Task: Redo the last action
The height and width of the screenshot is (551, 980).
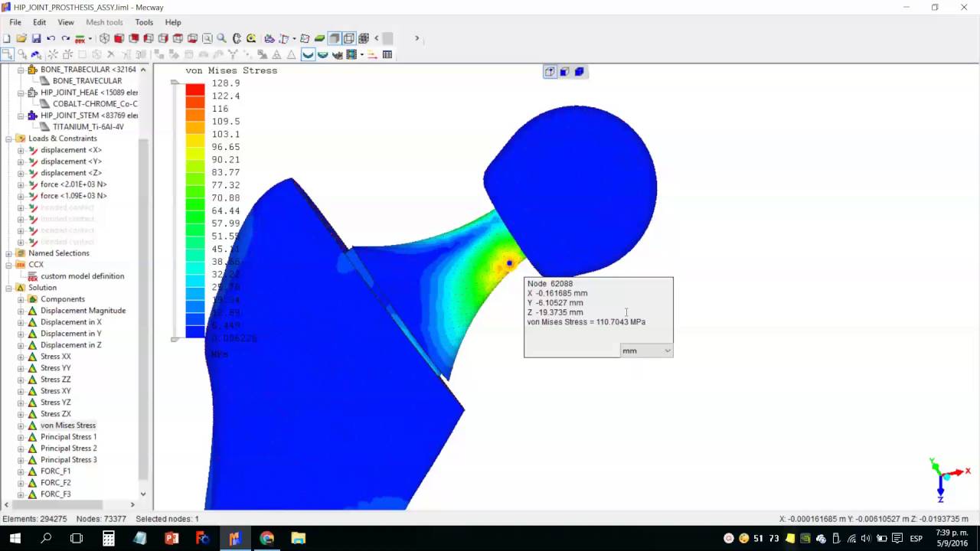Action: (x=66, y=38)
